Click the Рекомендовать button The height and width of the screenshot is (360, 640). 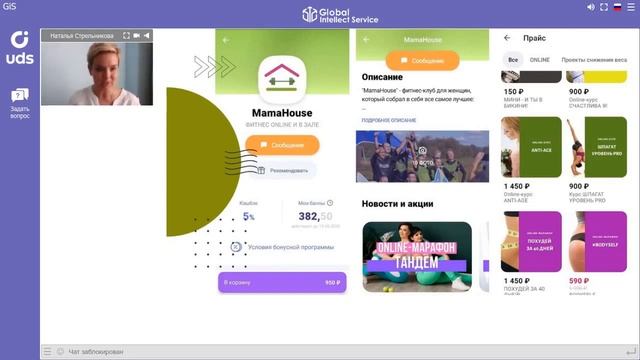(x=282, y=171)
